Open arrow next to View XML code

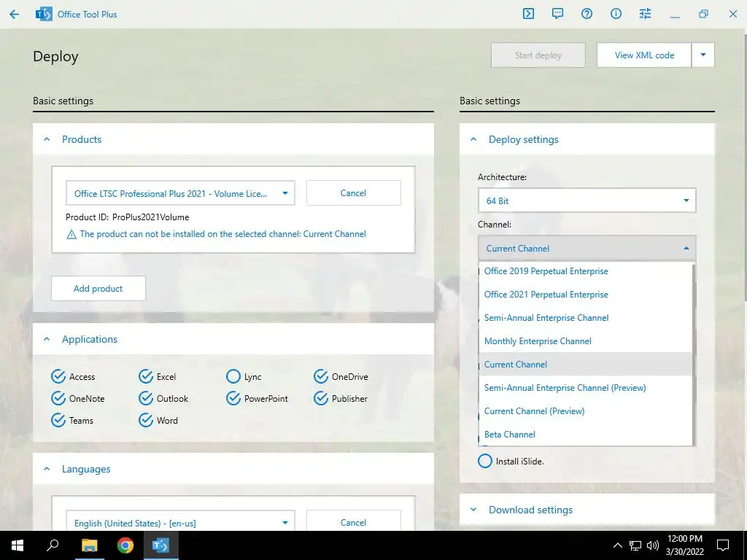coord(703,55)
